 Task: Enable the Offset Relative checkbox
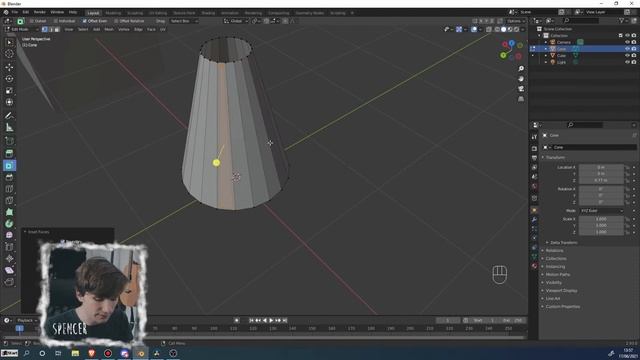[x=116, y=21]
